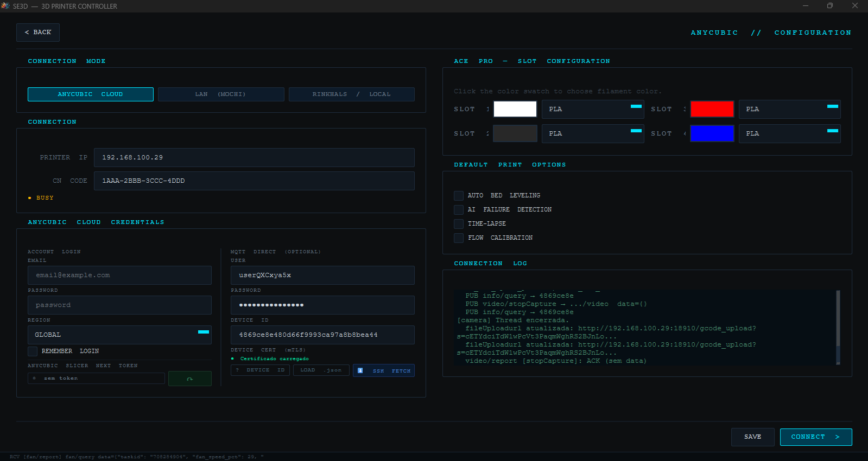Toggle AI Failure Detection option
Viewport: 868px width, 461px height.
click(x=459, y=210)
